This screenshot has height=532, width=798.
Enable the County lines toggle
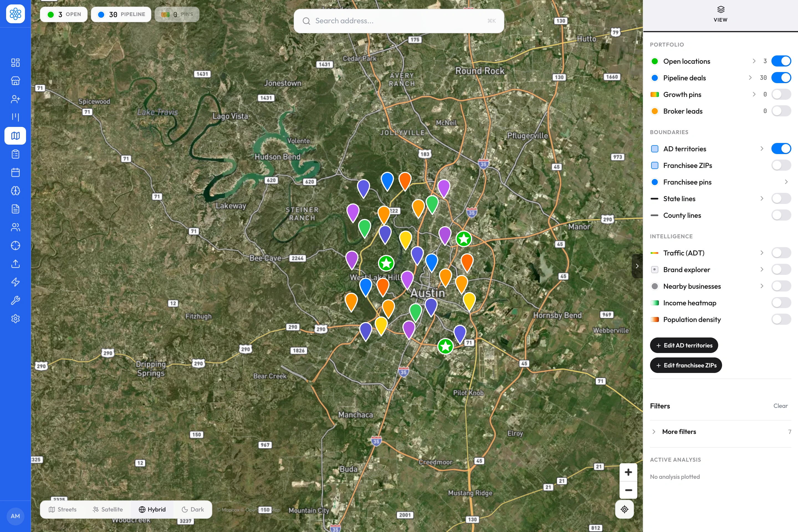click(781, 215)
